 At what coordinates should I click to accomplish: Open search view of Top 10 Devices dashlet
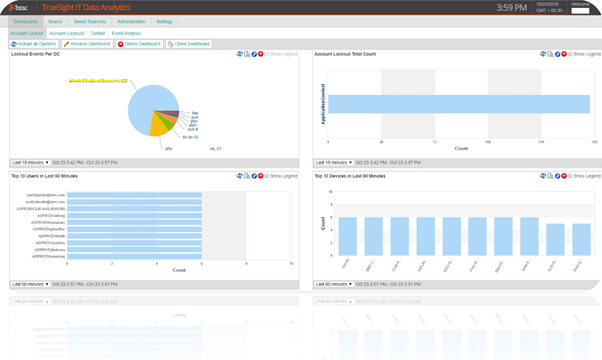550,176
